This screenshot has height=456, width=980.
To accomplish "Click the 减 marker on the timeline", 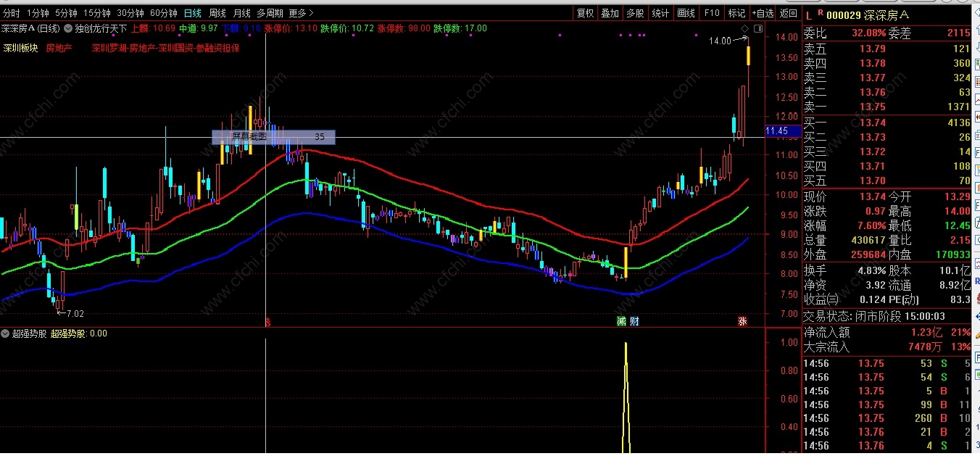I will coord(621,321).
